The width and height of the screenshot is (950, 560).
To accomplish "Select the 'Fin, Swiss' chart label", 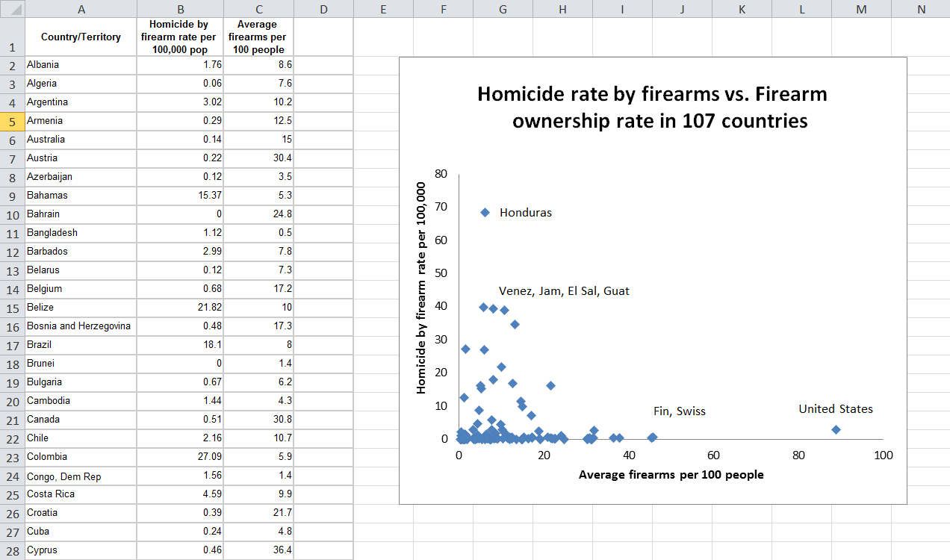I will click(679, 411).
